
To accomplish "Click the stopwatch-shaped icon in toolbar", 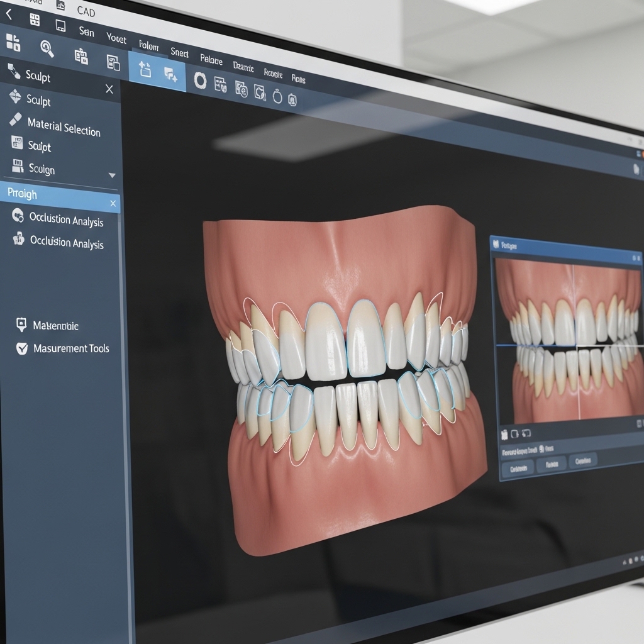I will click(277, 96).
